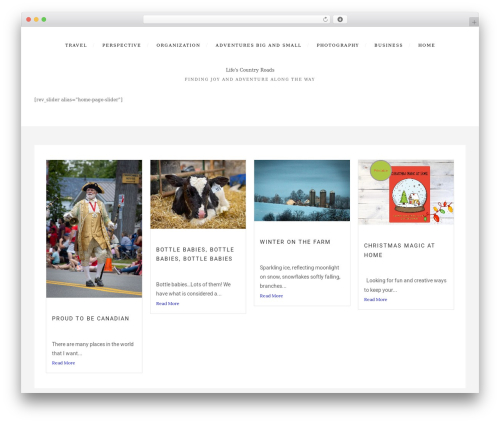
Task: Click the round download icon beside address bar
Action: click(x=340, y=20)
